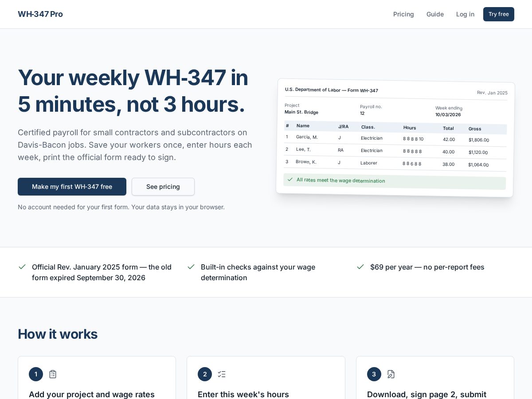This screenshot has width=532, height=399.
Task: Click the WH-347 form preview image
Action: tap(395, 138)
